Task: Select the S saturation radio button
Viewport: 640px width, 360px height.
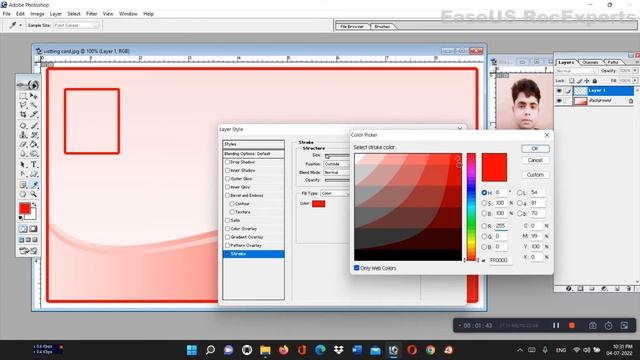Action: (x=484, y=203)
